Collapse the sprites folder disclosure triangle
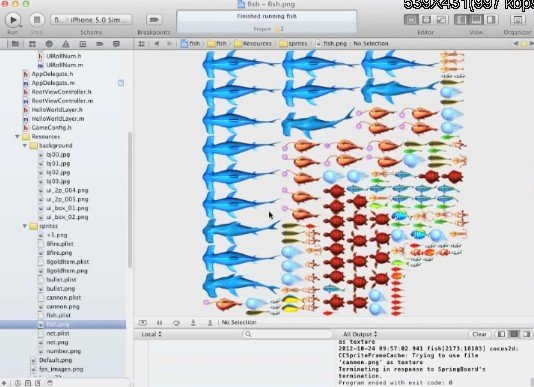The image size is (534, 387). [x=25, y=226]
